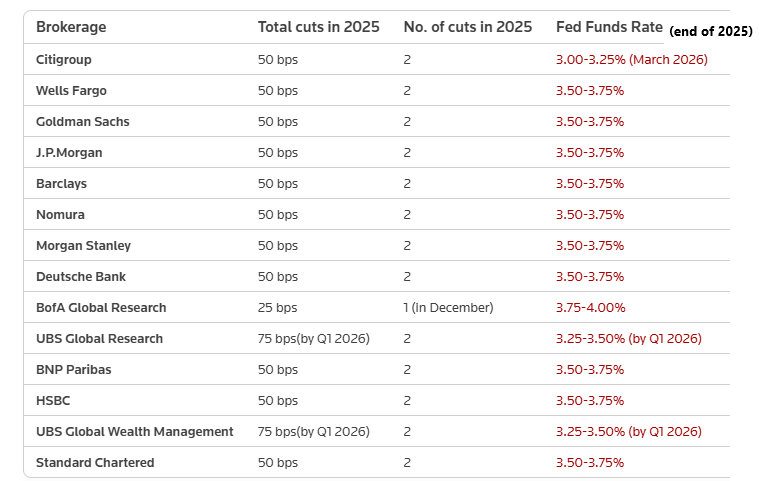771x481 pixels.
Task: Select BofA's 25 bps total cuts cell
Action: tap(277, 307)
